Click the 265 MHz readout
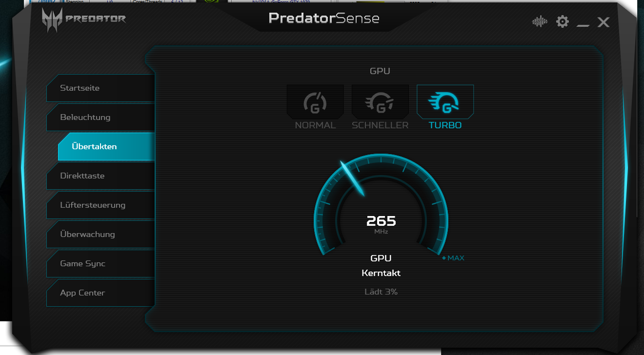 pyautogui.click(x=381, y=224)
